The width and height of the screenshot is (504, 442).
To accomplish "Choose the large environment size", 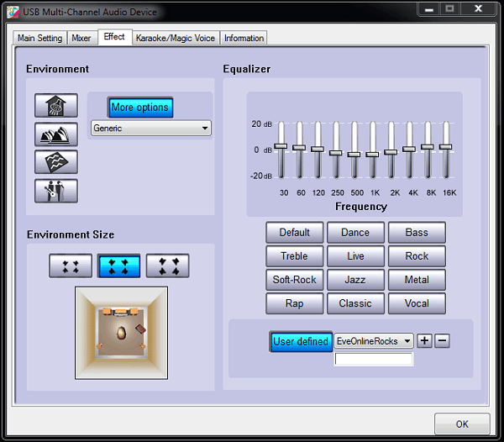I will click(x=167, y=266).
